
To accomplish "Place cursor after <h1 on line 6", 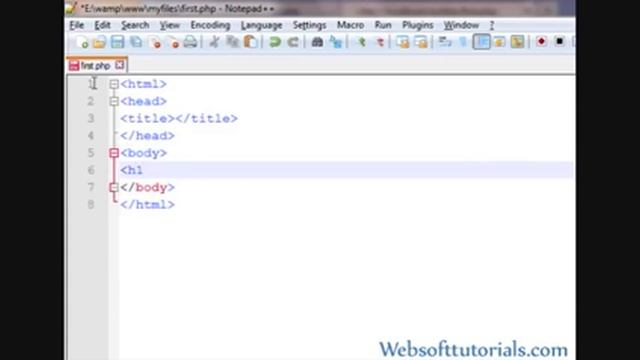I will (144, 170).
